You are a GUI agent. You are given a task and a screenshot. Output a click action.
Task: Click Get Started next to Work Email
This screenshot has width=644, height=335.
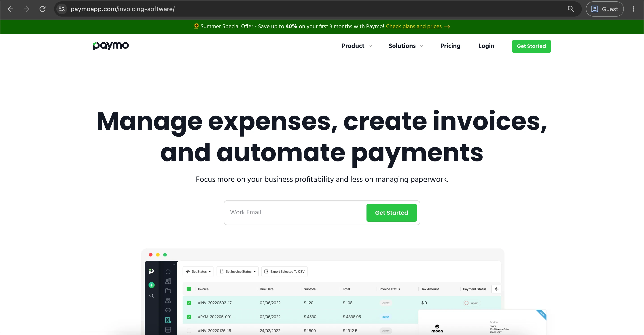(392, 213)
